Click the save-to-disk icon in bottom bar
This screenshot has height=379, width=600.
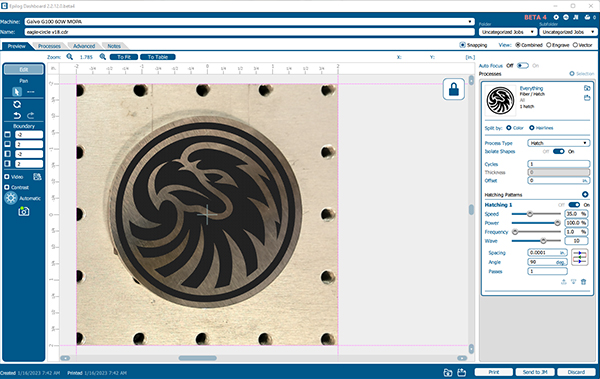(x=461, y=372)
